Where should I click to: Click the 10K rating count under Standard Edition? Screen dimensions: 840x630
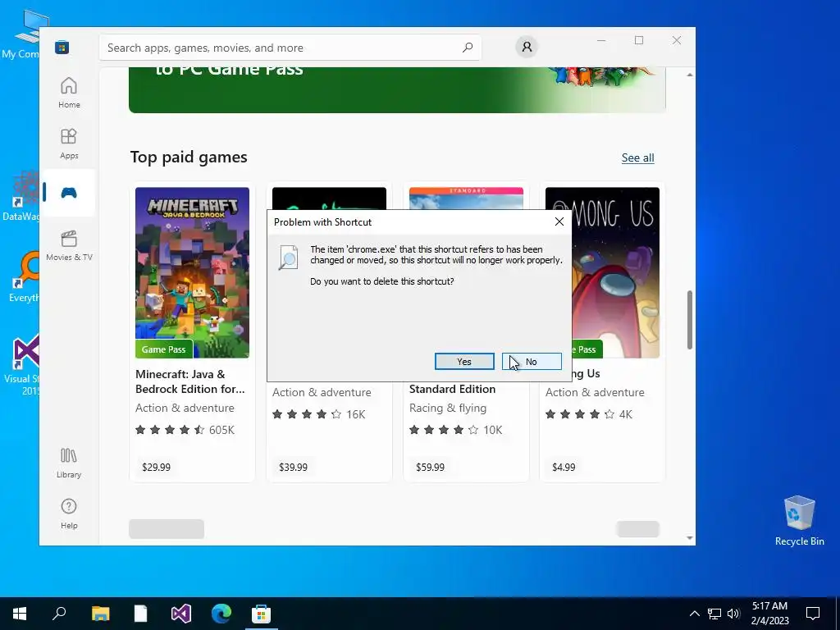(493, 430)
